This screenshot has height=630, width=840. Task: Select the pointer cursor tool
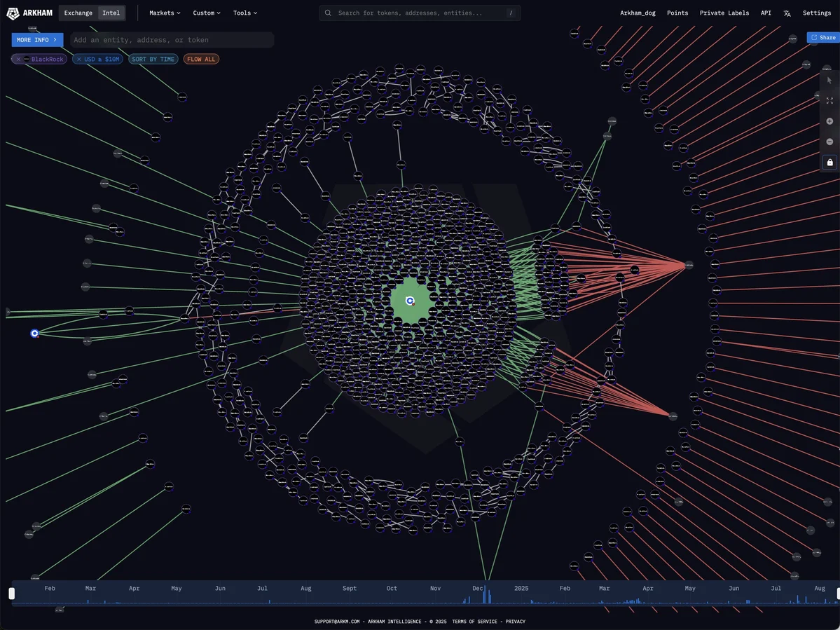click(x=829, y=81)
